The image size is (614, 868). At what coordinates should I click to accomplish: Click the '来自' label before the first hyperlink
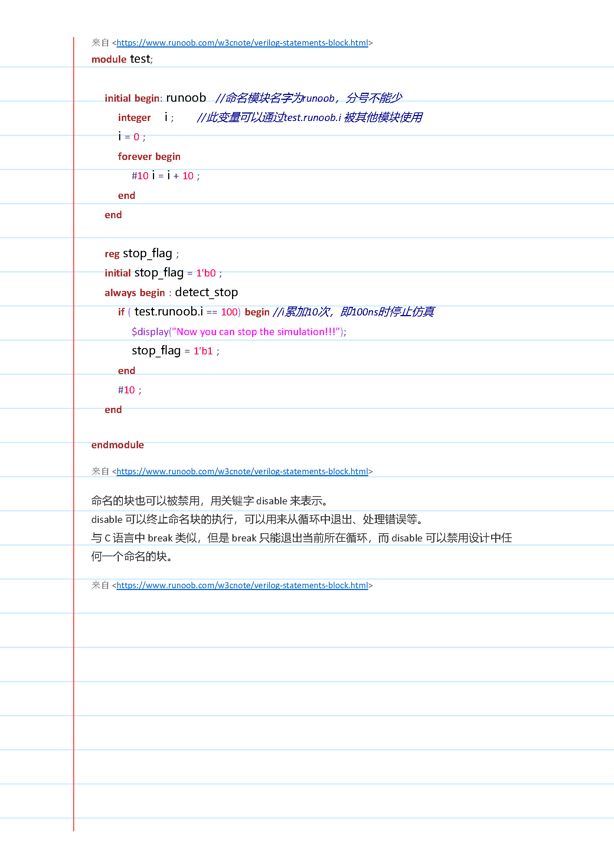click(99, 43)
